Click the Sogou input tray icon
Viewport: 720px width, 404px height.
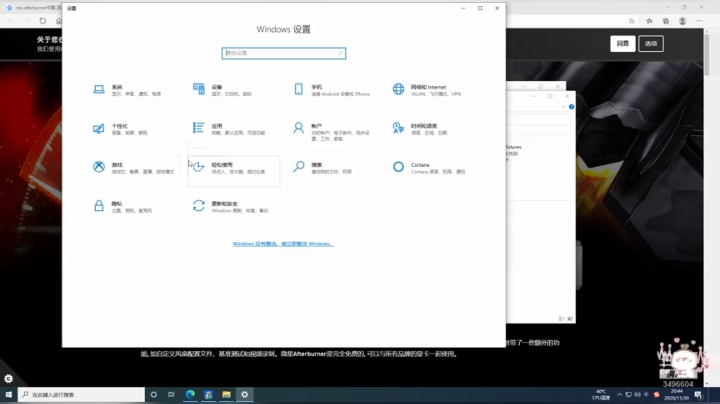click(x=657, y=395)
